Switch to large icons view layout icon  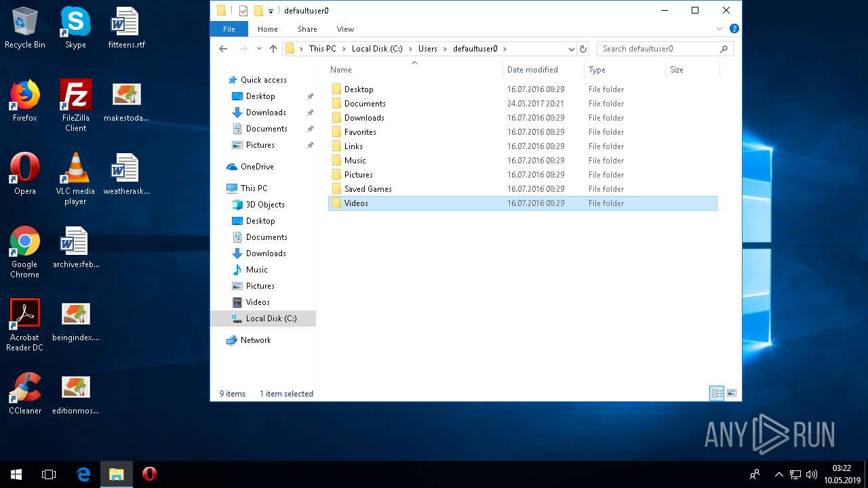click(x=732, y=393)
